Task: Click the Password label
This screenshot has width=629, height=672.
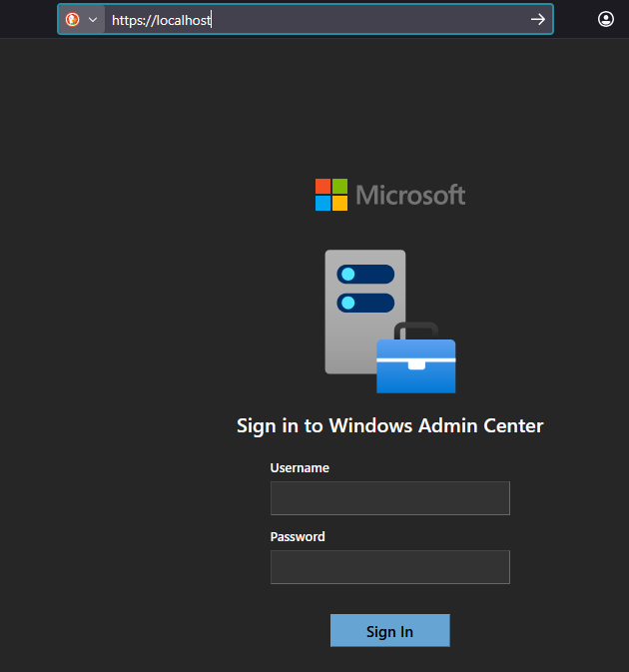Action: (298, 536)
